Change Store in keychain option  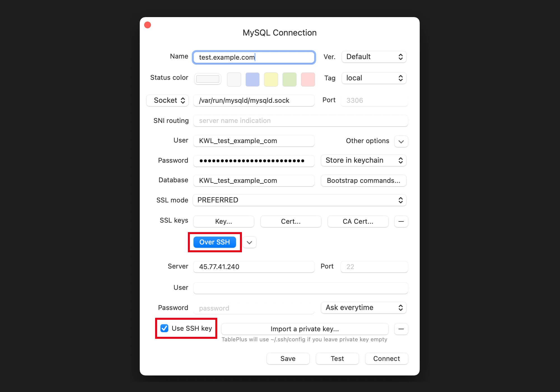363,160
